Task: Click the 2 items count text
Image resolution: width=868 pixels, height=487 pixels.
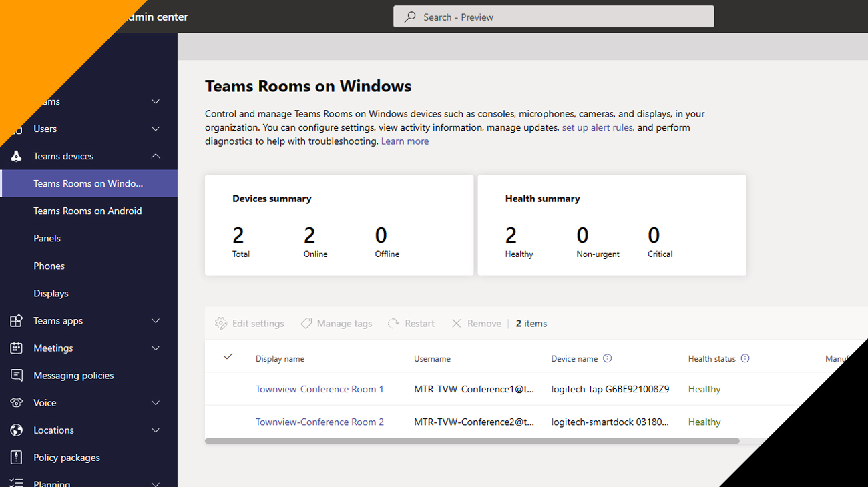Action: pyautogui.click(x=531, y=324)
